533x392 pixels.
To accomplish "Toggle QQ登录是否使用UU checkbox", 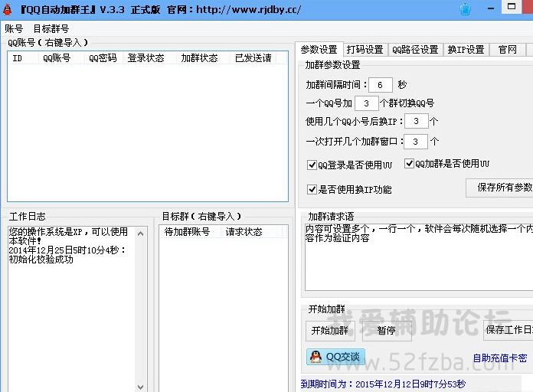I will click(x=312, y=165).
